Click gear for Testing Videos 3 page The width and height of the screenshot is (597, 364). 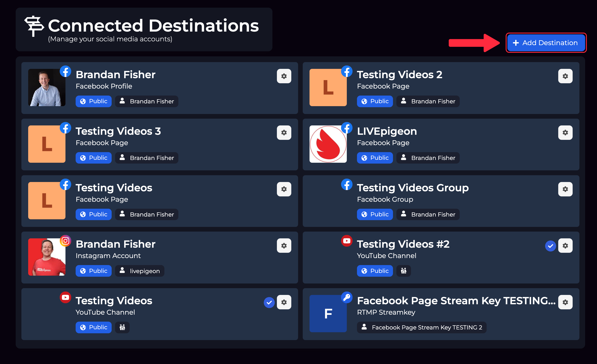[284, 133]
